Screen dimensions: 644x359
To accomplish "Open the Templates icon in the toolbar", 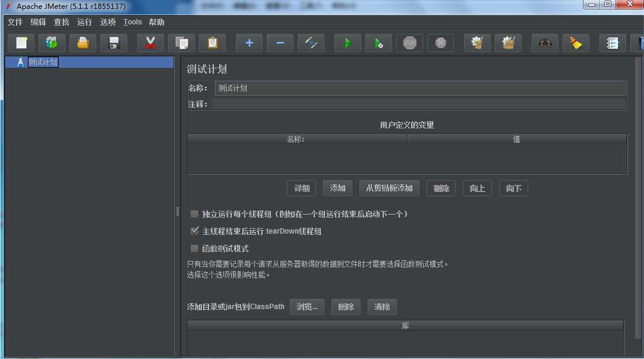I will (52, 43).
